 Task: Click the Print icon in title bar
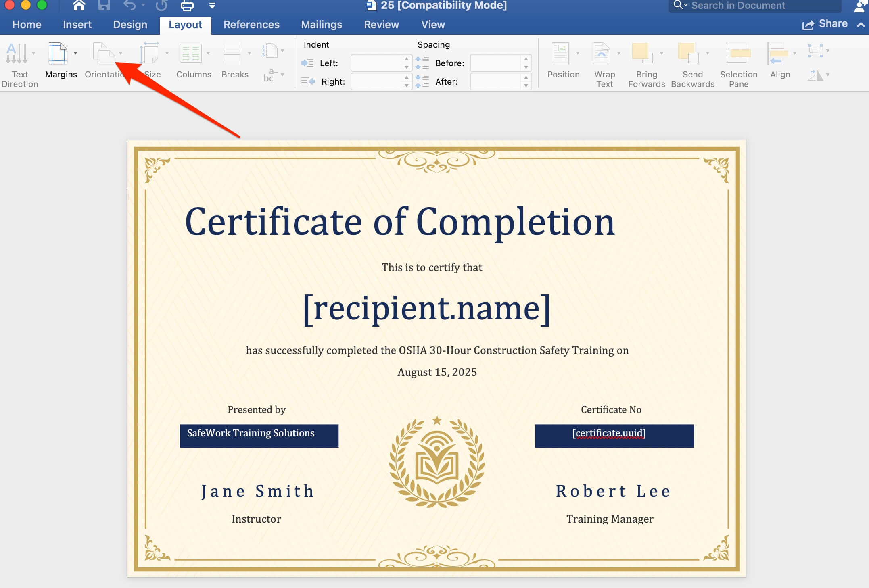click(187, 6)
